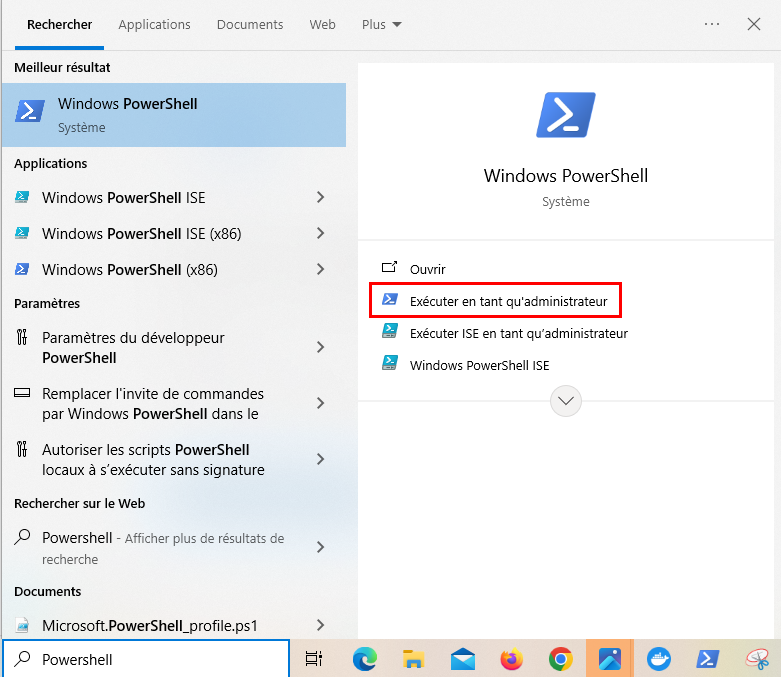Expand Remplacer l'invite de commandes arrow
Viewport: 781px width, 677px height.
(320, 403)
